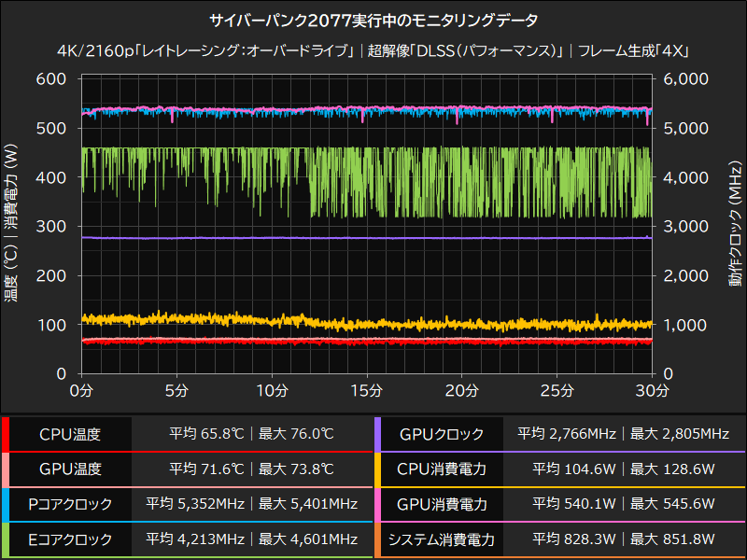Select the システム消費電力 legend label

click(443, 539)
